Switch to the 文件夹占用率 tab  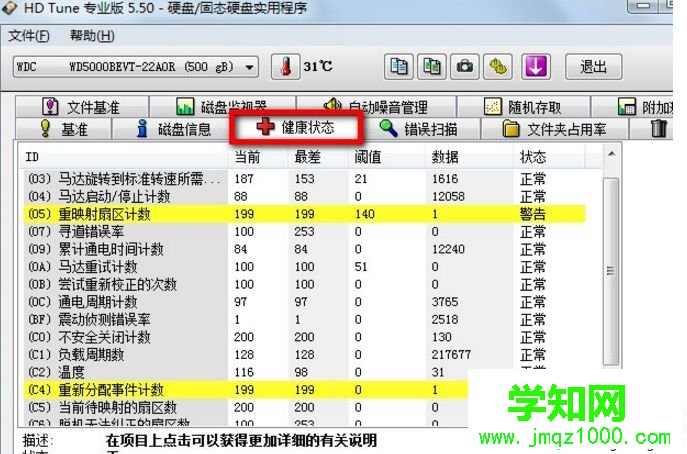click(555, 129)
